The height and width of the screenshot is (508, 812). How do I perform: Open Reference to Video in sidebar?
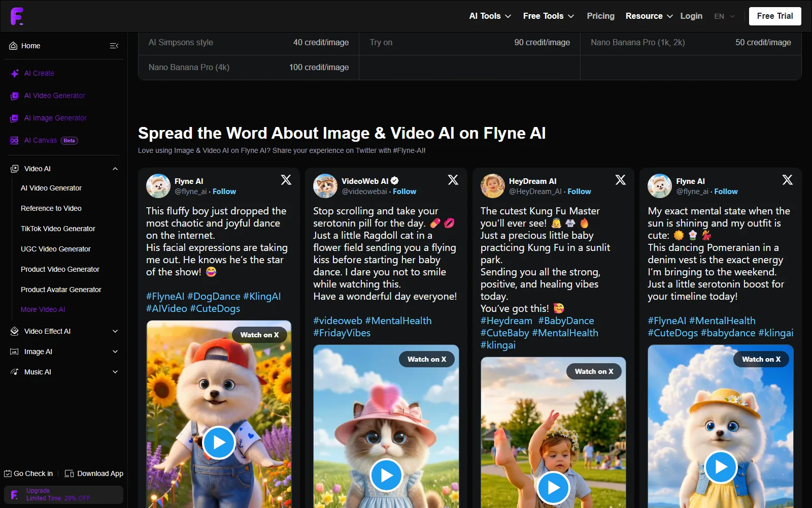[x=51, y=208]
